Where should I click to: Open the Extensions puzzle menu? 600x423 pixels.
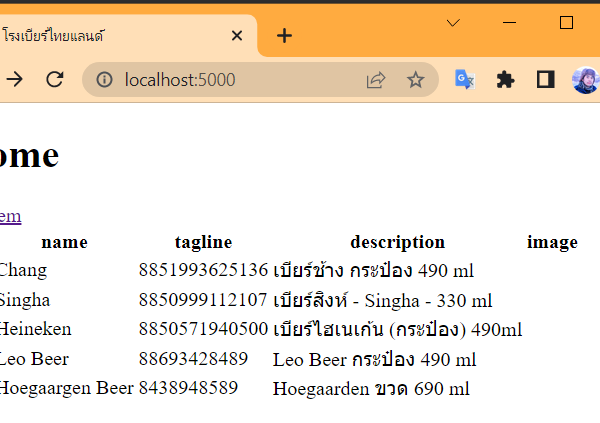(x=506, y=80)
